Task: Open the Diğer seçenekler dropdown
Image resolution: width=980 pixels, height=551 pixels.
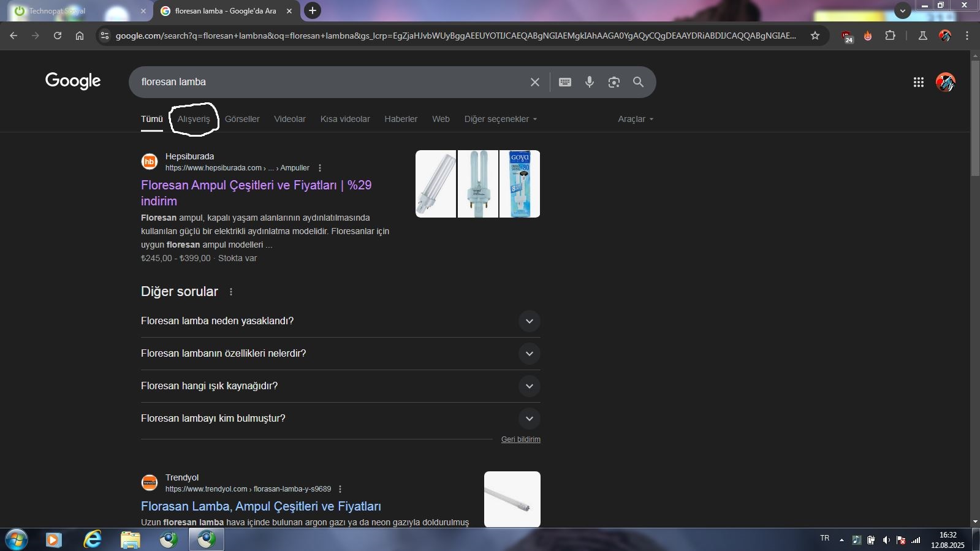Action: [x=501, y=119]
